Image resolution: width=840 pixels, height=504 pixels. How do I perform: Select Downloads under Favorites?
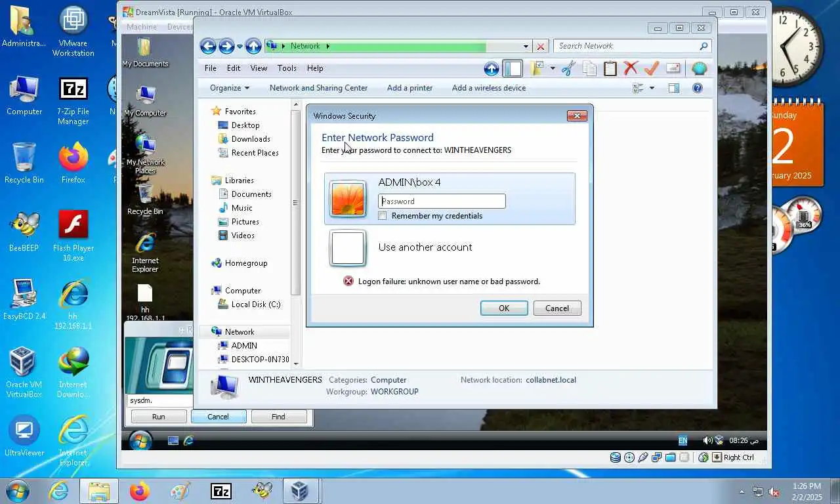[x=251, y=139]
